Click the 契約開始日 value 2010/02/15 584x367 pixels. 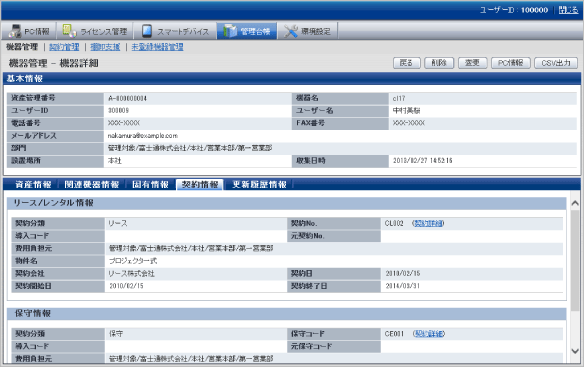pyautogui.click(x=126, y=286)
